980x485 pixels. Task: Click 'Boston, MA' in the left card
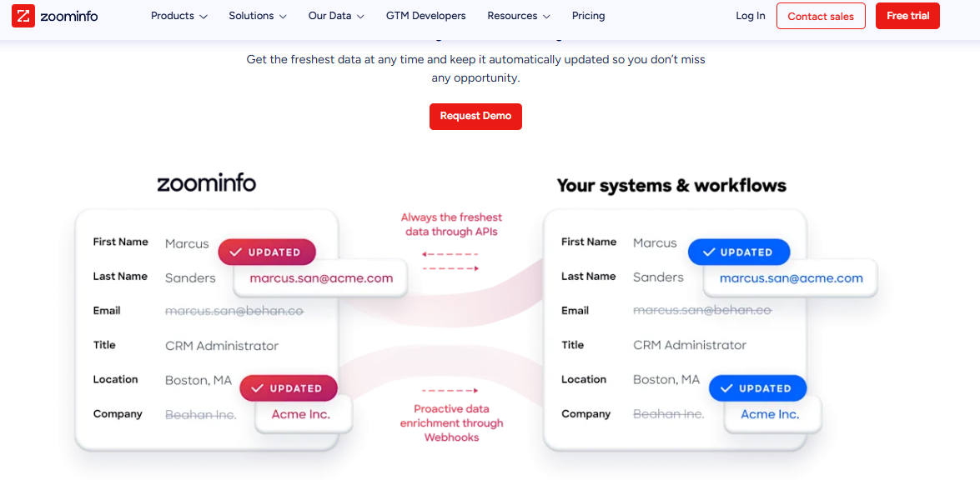pos(199,379)
